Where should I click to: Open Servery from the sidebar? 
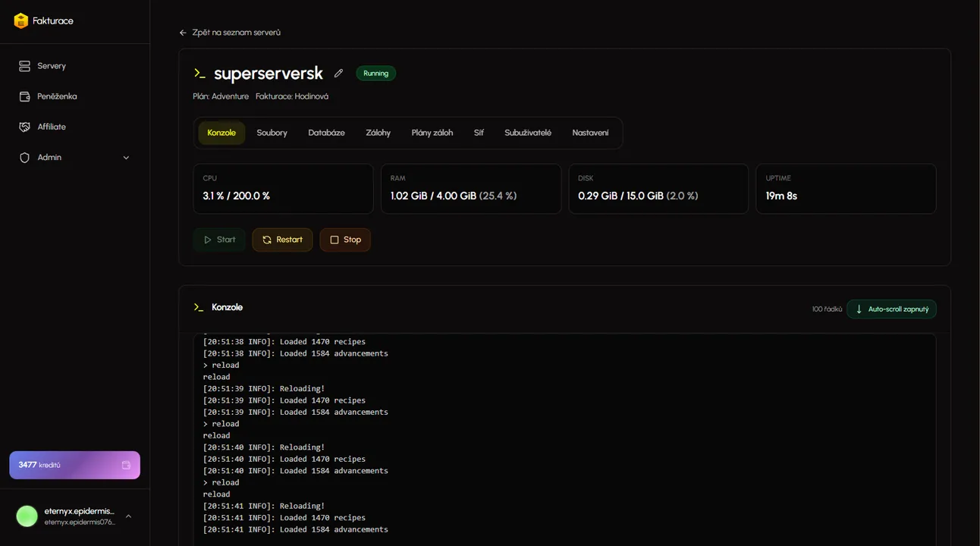point(51,66)
